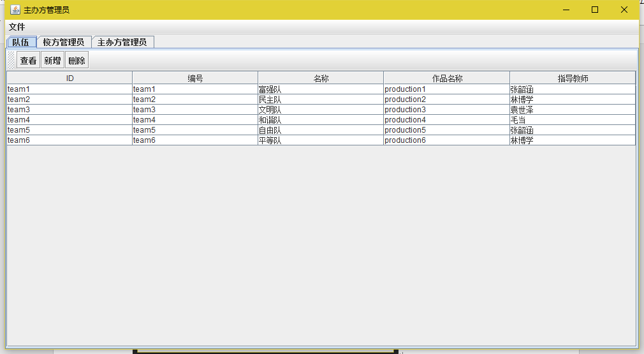Click the 名称 column header
The height and width of the screenshot is (354, 644).
point(321,78)
